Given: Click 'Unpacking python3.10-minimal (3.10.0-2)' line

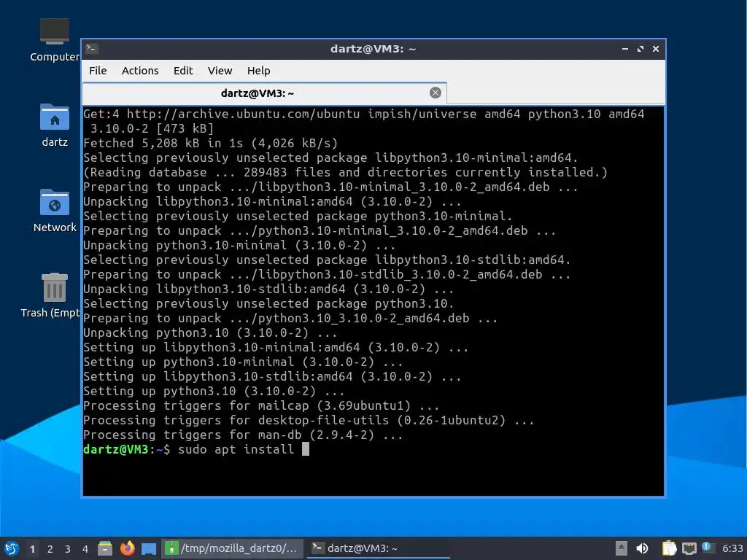Looking at the screenshot, I should click(x=239, y=245).
